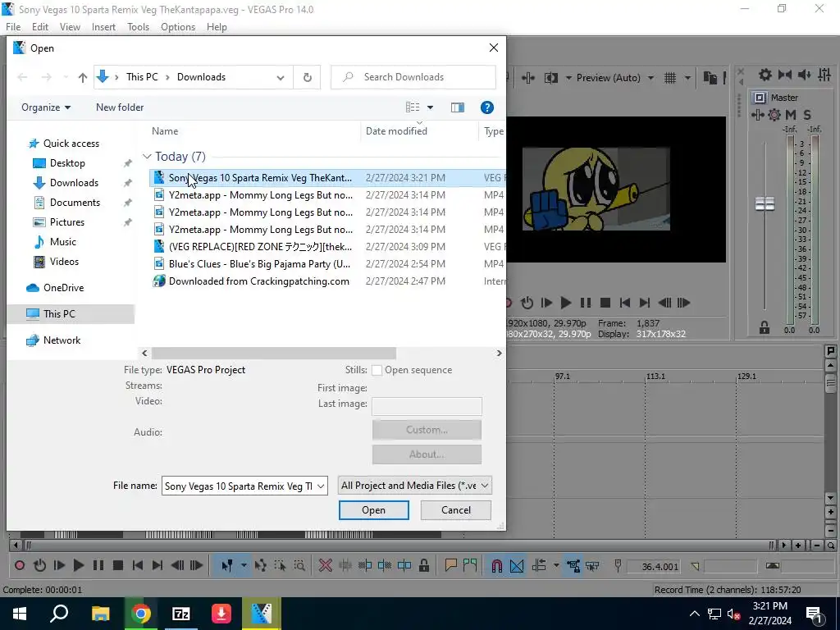
Task: Click the Dim Output speaker icon
Action: coord(805,75)
